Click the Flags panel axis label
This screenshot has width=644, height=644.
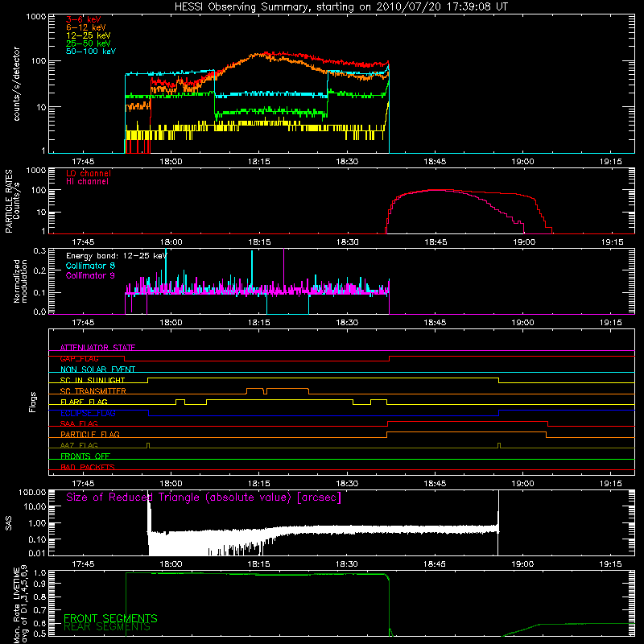(x=32, y=402)
